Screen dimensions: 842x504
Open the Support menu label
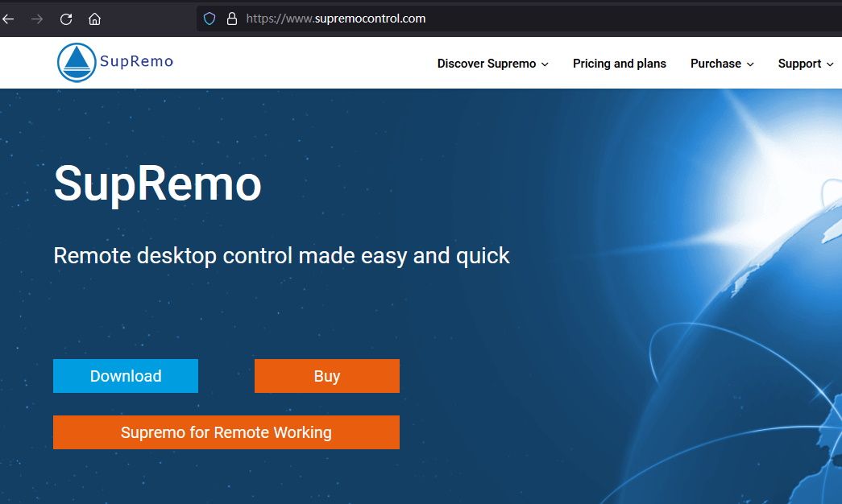point(799,64)
